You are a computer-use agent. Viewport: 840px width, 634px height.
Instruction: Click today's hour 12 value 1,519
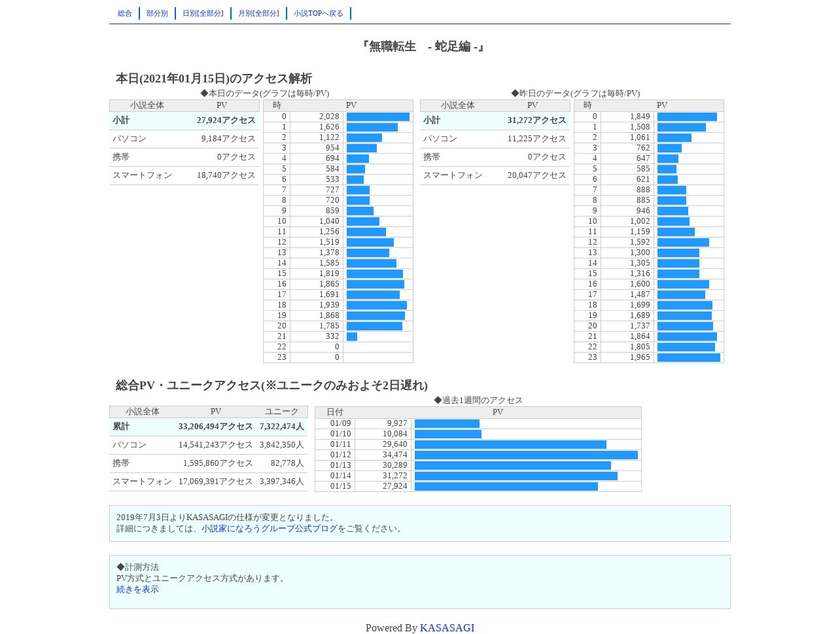[329, 242]
